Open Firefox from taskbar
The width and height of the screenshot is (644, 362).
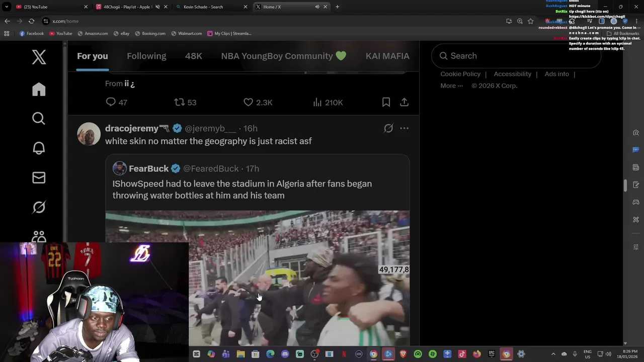tap(477, 354)
